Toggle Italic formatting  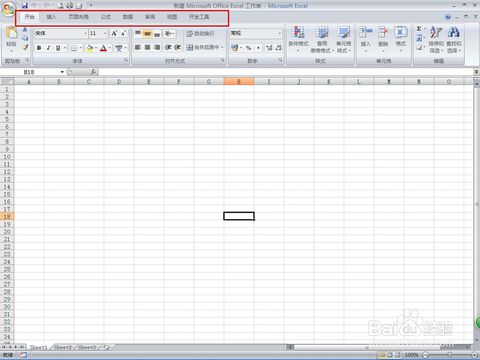pyautogui.click(x=49, y=48)
